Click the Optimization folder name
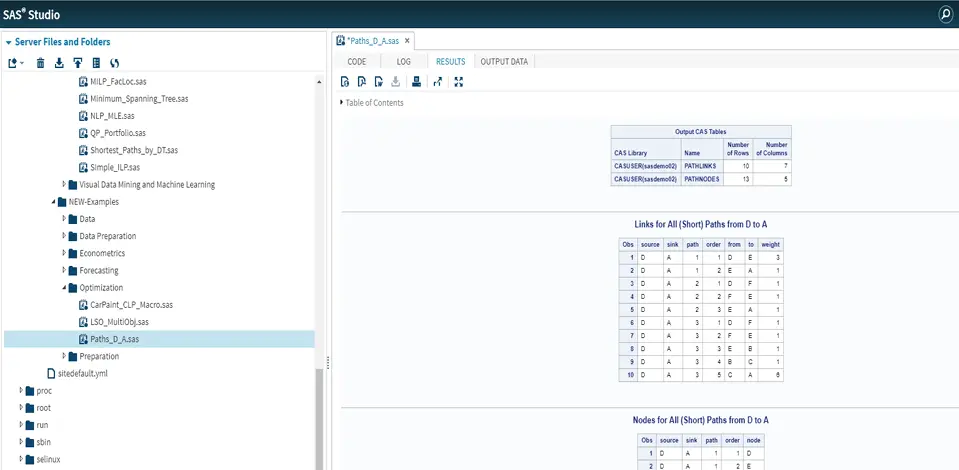The width and height of the screenshot is (959, 470). point(101,287)
